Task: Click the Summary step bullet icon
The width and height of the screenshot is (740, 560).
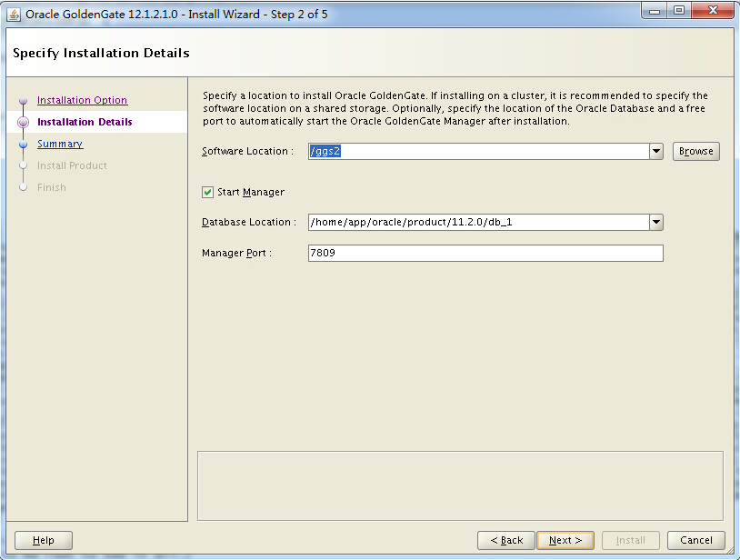Action: 24,145
